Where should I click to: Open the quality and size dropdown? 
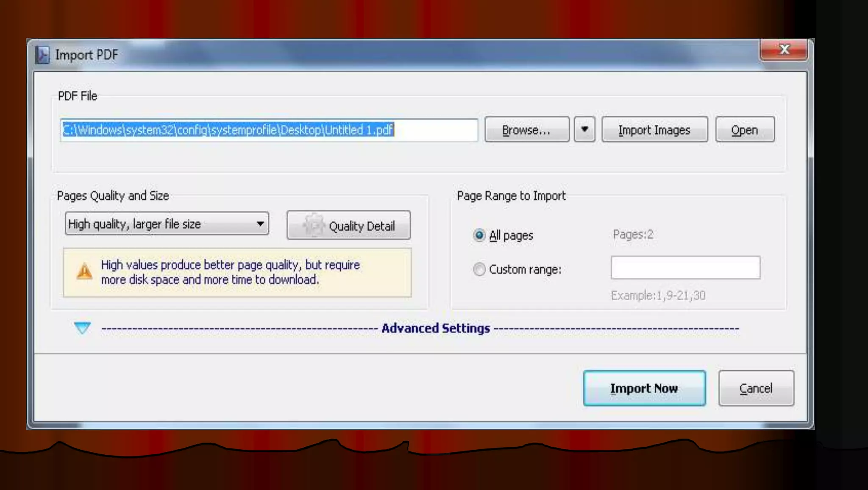167,224
